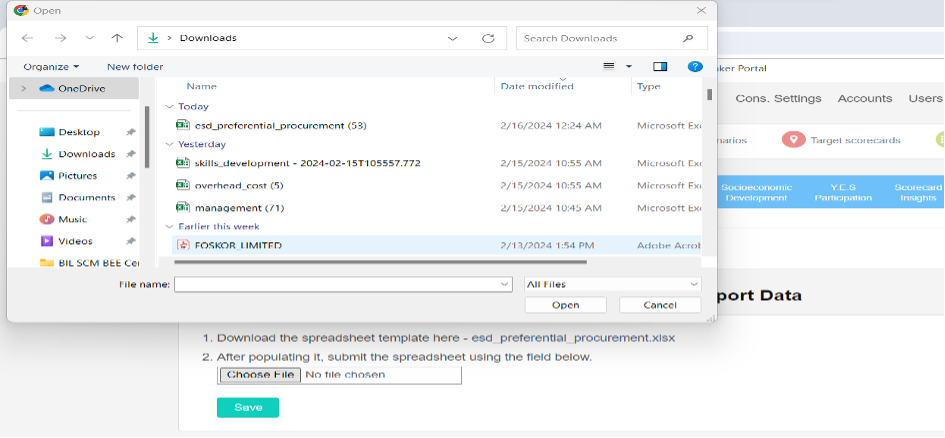
Task: Collapse the Yesterday group
Action: click(x=169, y=145)
